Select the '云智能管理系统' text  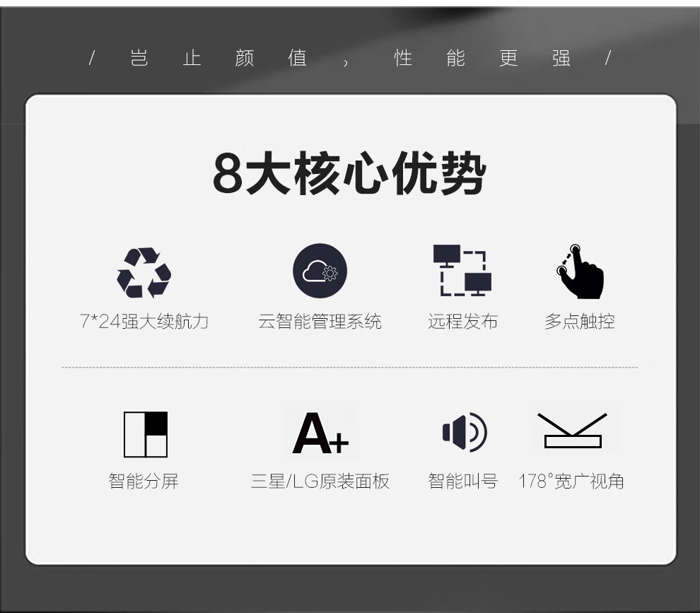tap(320, 322)
